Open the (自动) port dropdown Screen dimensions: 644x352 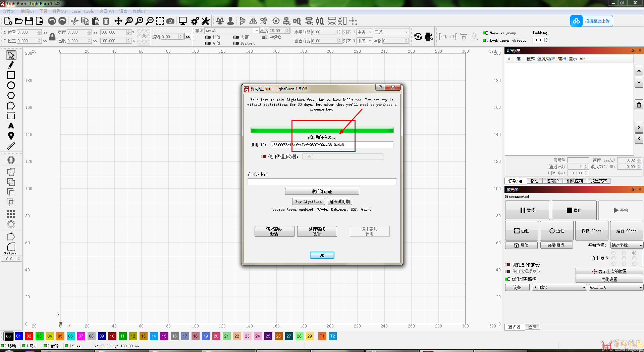[559, 287]
